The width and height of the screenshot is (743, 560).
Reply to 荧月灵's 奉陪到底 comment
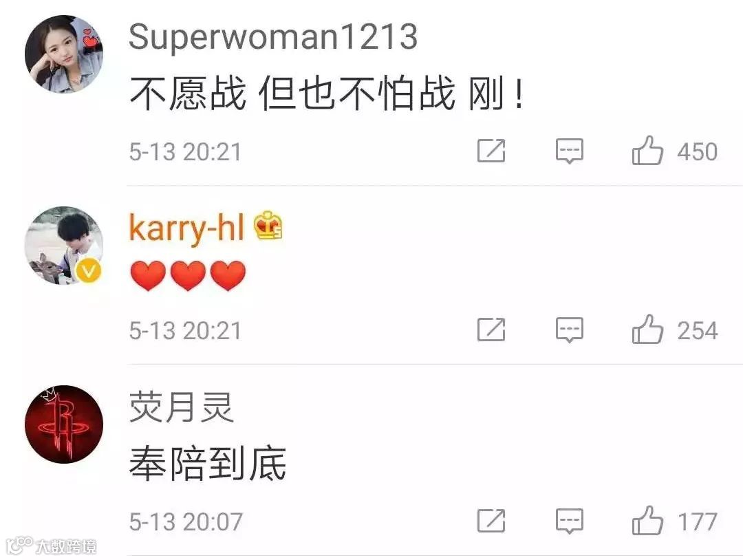569,521
